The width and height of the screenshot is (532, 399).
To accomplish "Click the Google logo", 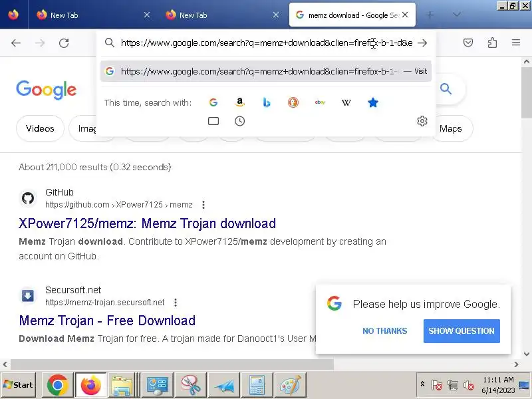I will pos(46,90).
